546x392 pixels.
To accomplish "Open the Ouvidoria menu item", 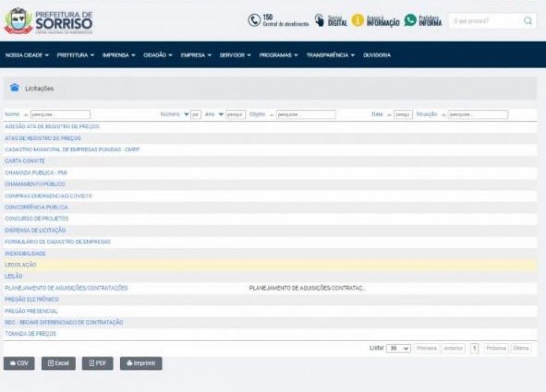I will coord(377,55).
